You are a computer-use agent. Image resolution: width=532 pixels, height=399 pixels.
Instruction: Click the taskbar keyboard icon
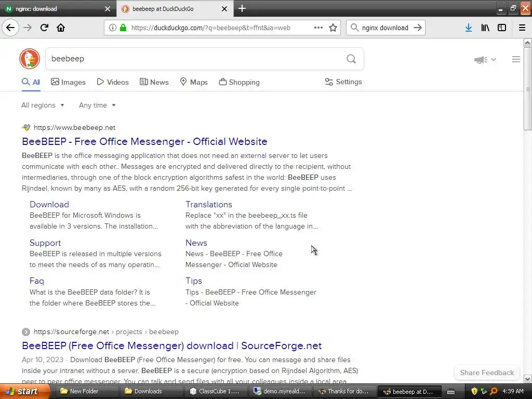pos(451,392)
